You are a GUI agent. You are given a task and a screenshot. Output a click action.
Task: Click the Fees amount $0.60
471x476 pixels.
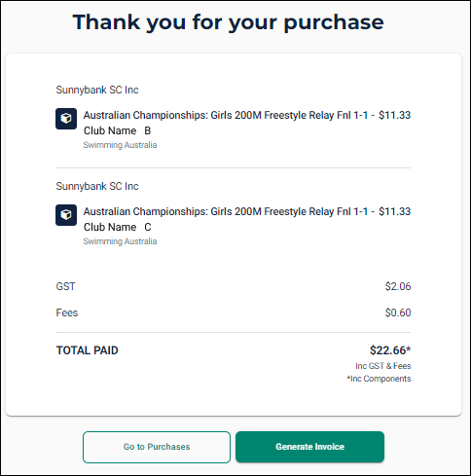[x=398, y=312]
